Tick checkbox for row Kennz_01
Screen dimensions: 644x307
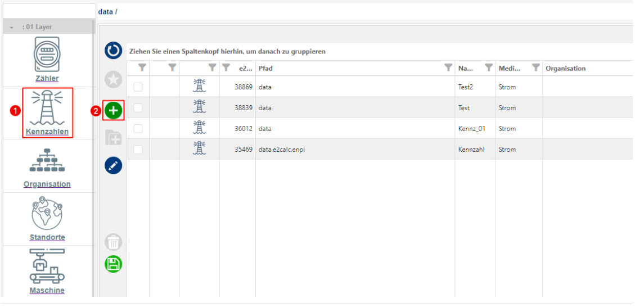pyautogui.click(x=138, y=128)
